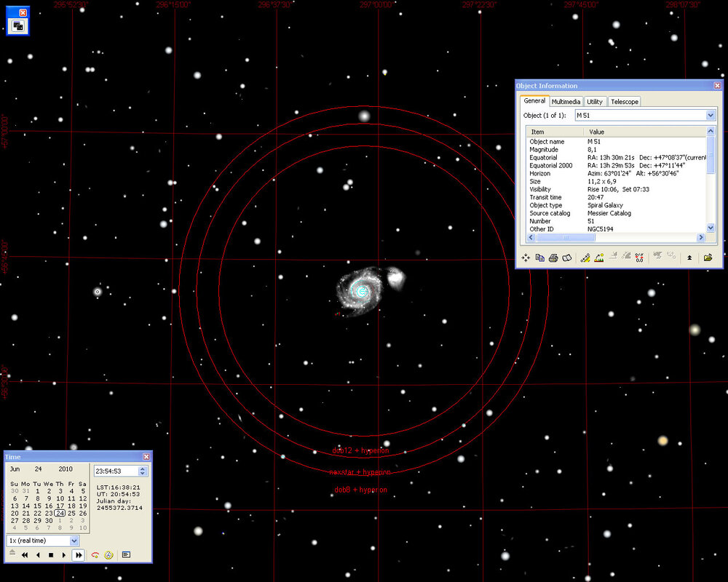Open the Object selection dropdown showing M 51
728x582 pixels.
coord(710,115)
